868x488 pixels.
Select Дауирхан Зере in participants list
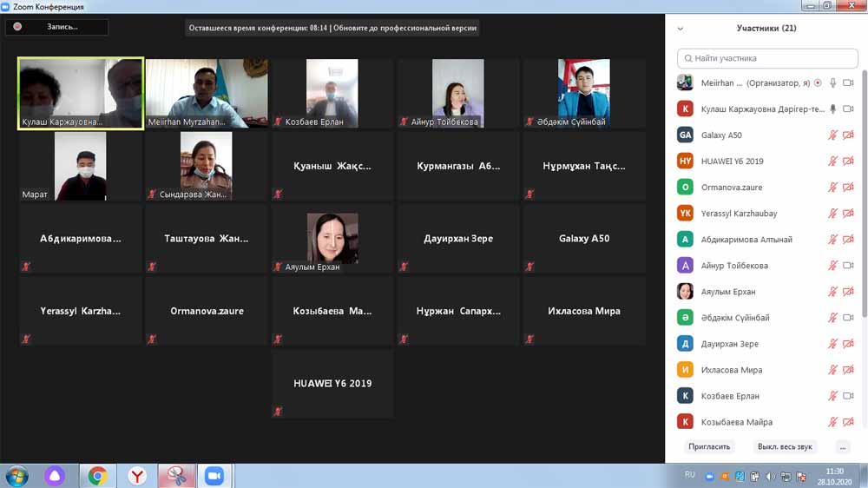pos(729,344)
